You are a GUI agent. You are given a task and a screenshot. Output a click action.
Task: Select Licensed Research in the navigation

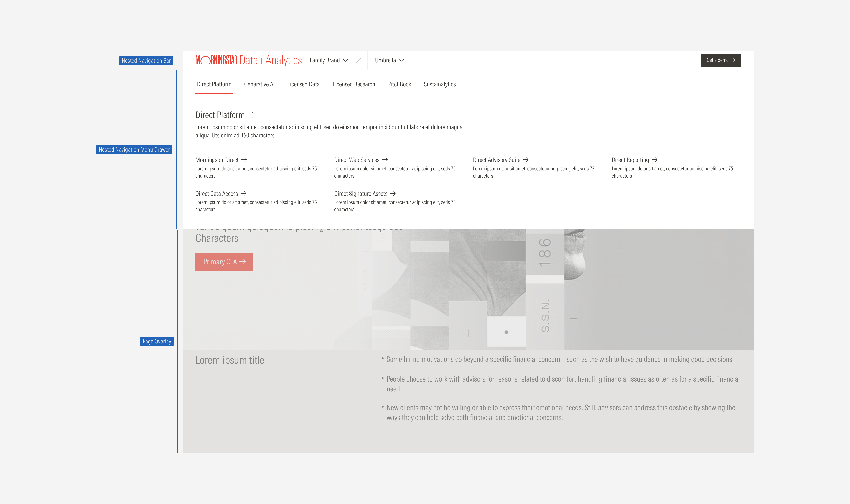pyautogui.click(x=354, y=84)
